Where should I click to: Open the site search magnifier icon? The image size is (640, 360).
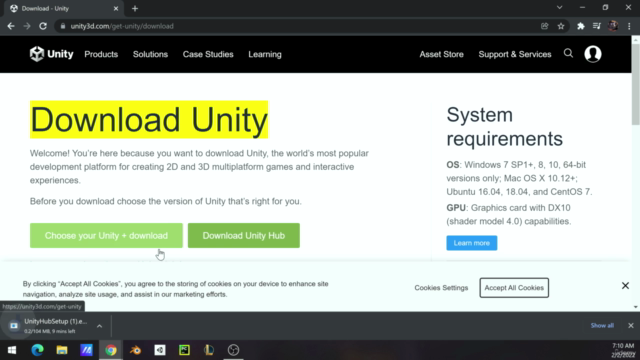(x=568, y=53)
